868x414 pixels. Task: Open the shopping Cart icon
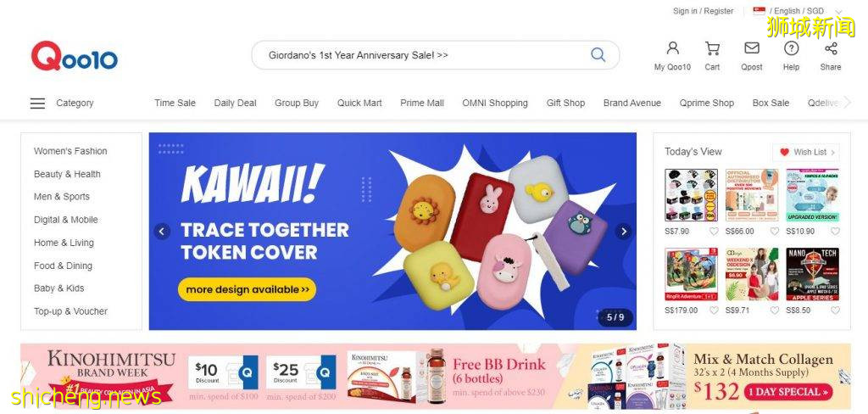(712, 48)
